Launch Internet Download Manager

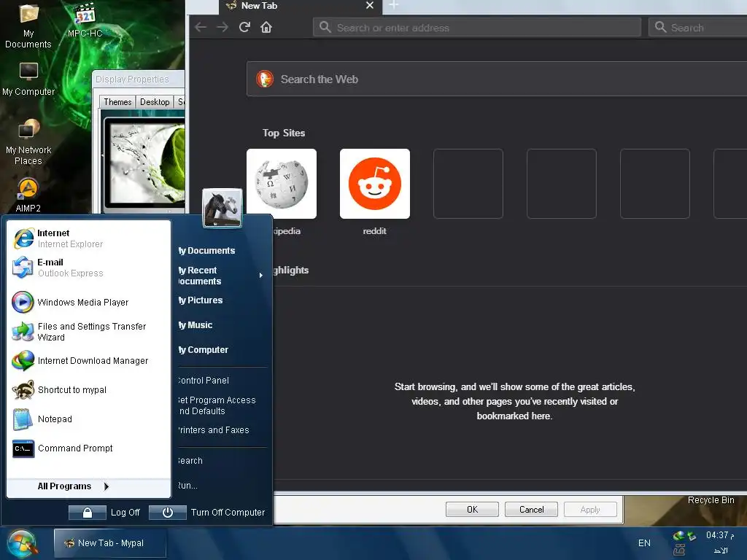(88, 361)
